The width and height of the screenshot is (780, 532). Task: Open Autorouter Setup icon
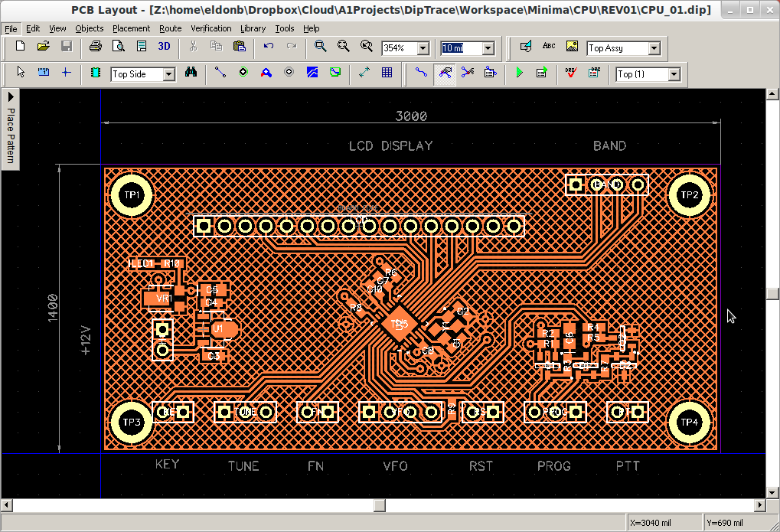pos(542,72)
